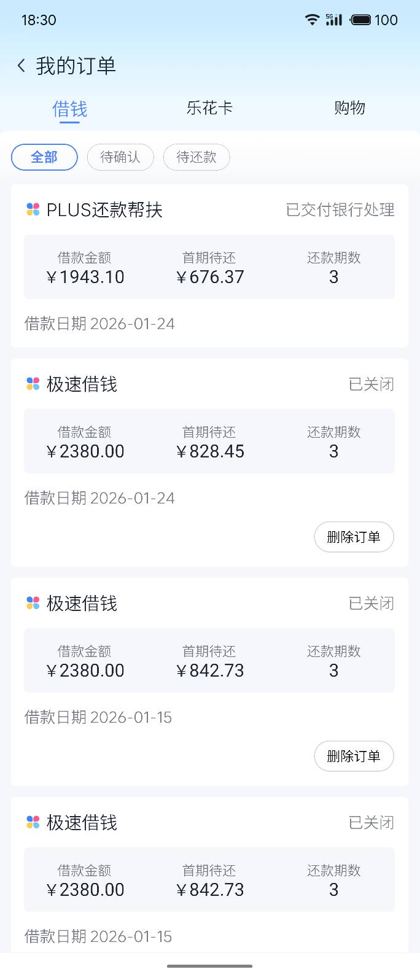
Task: Tap the battery icon in the status bar
Action: point(360,20)
